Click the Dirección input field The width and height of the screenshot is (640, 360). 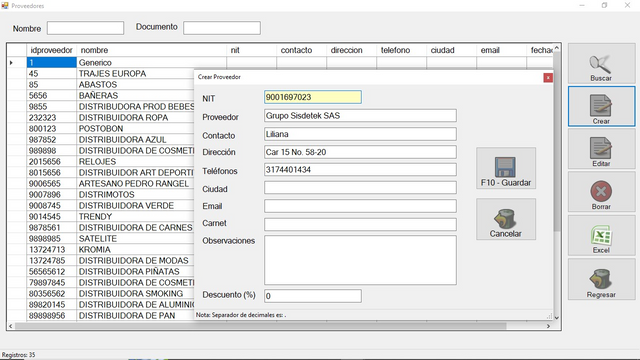360,152
